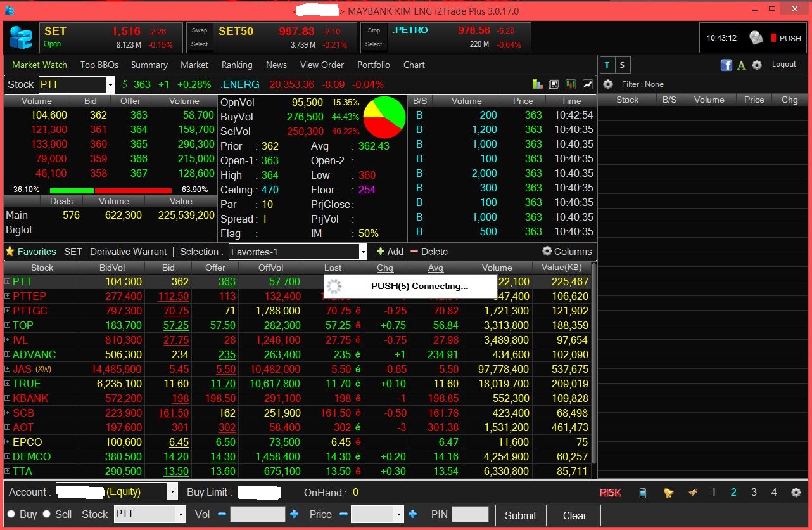Click the green/red bid-offer ratio bar
The image size is (812, 530).
coord(110,190)
